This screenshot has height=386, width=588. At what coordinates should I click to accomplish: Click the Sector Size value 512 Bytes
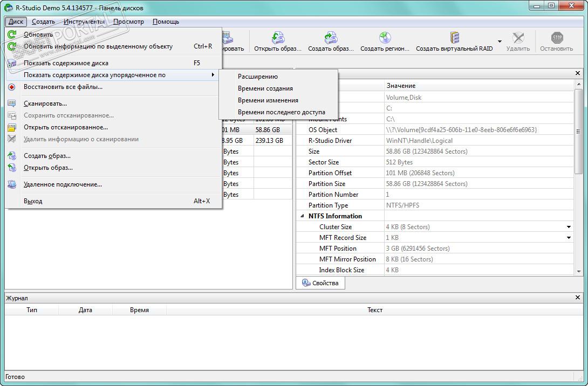tap(399, 162)
